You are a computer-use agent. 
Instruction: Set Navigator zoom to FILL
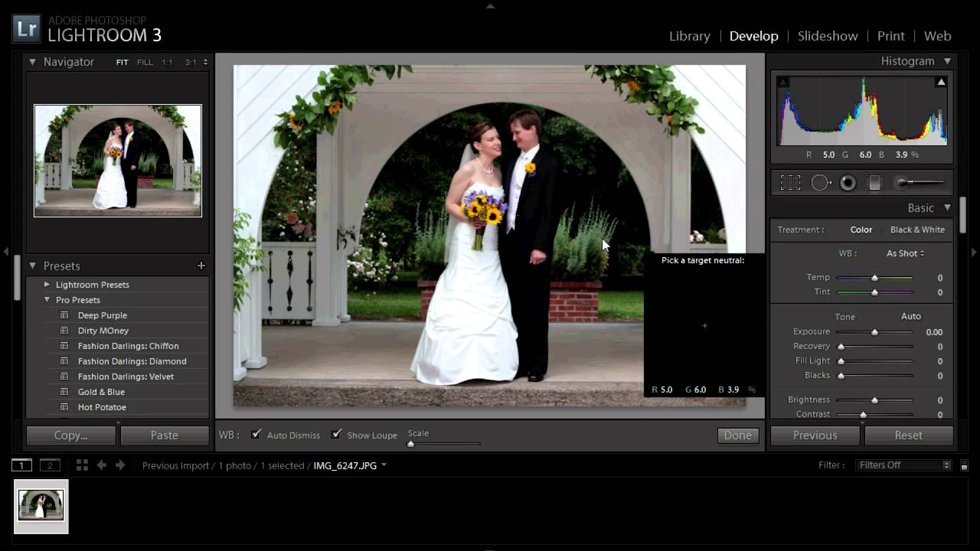pyautogui.click(x=145, y=62)
